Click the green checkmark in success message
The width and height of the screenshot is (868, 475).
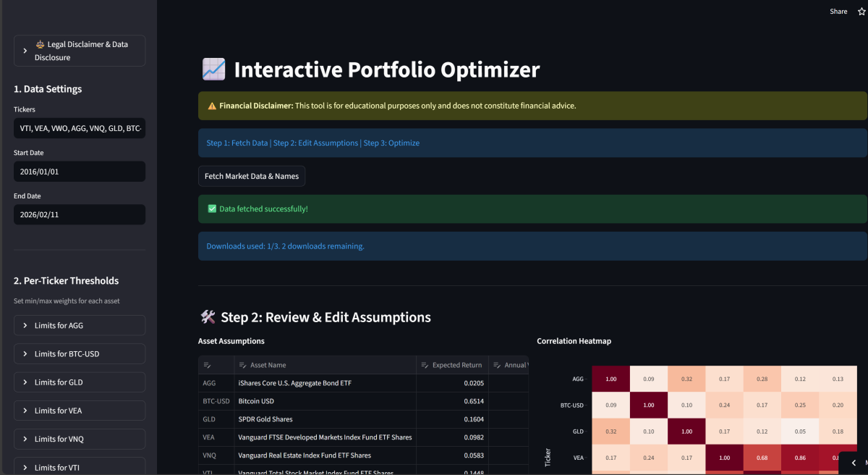212,209
